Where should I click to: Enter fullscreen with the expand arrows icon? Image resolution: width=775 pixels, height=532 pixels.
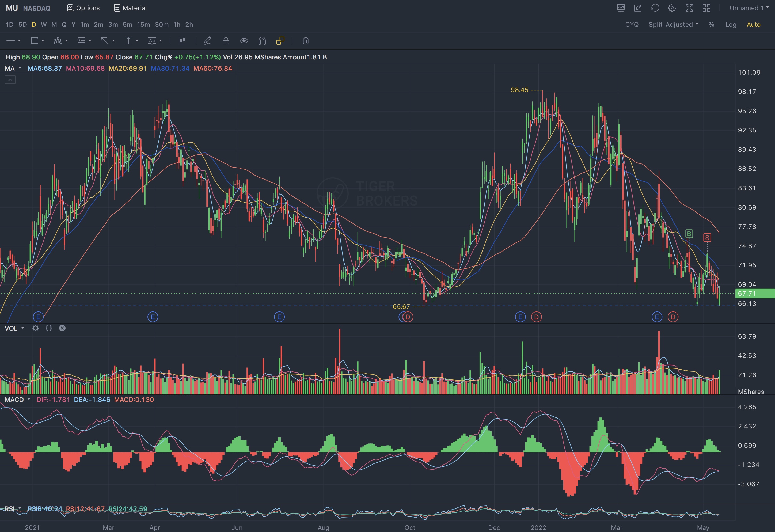pyautogui.click(x=689, y=8)
